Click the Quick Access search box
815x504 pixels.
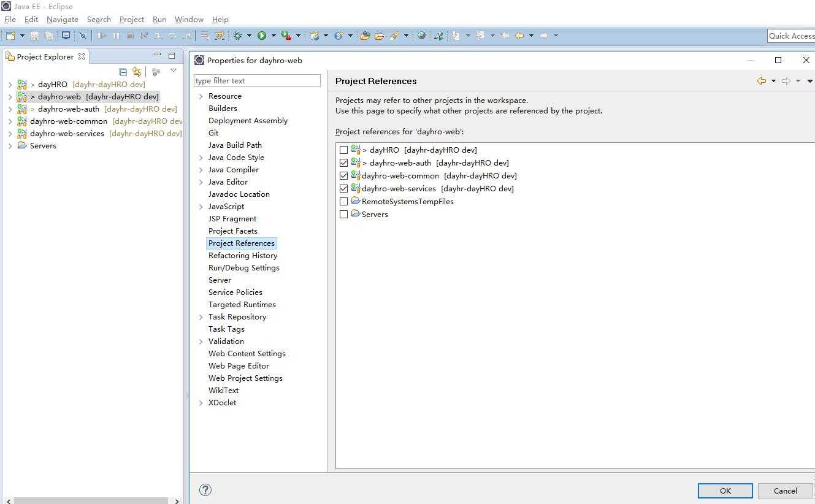click(791, 36)
